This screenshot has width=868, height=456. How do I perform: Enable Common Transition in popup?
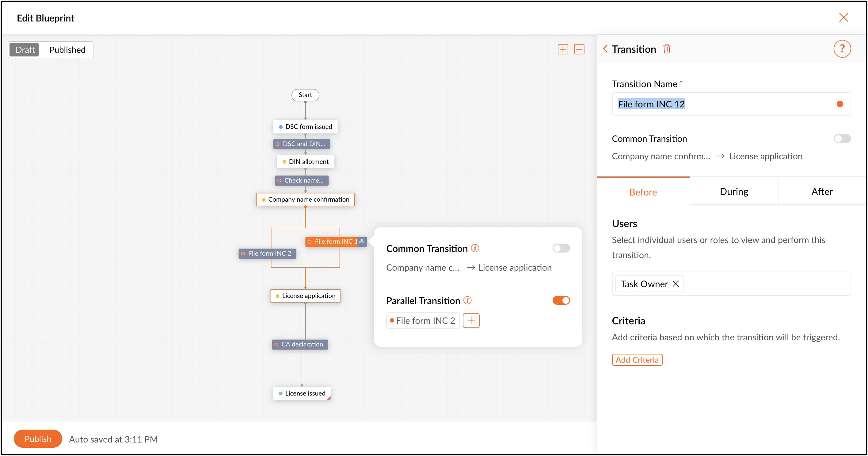[561, 248]
